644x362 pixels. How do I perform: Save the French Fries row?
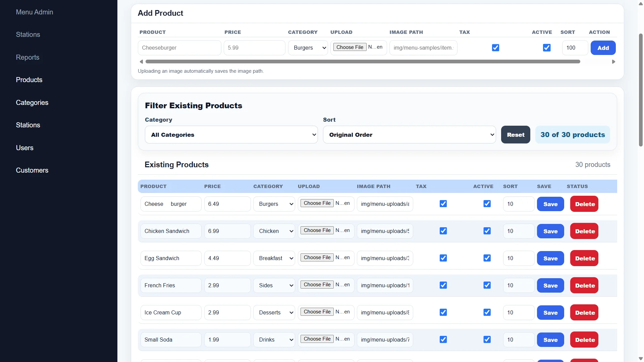click(x=550, y=286)
